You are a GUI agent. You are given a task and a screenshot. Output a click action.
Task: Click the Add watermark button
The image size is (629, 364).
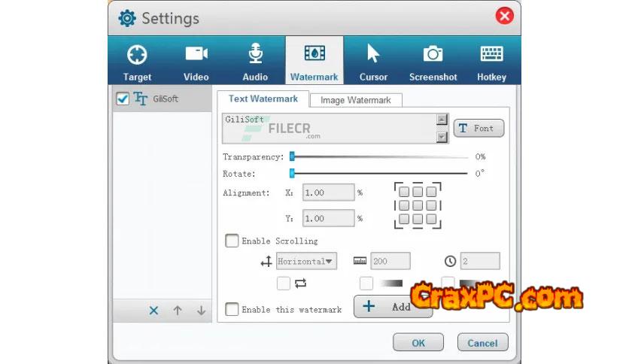393,307
